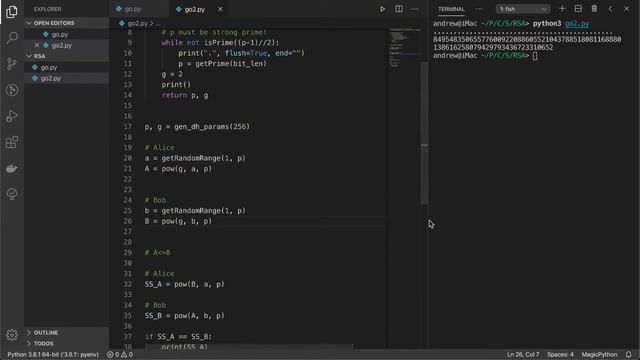Open go2.py link in terminal
640x360 pixels.
pos(577,24)
